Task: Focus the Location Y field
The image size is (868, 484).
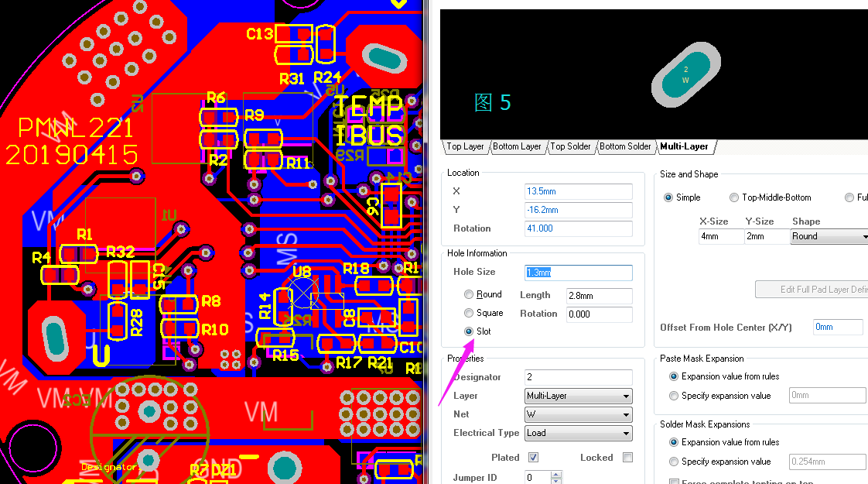Action: coord(579,210)
